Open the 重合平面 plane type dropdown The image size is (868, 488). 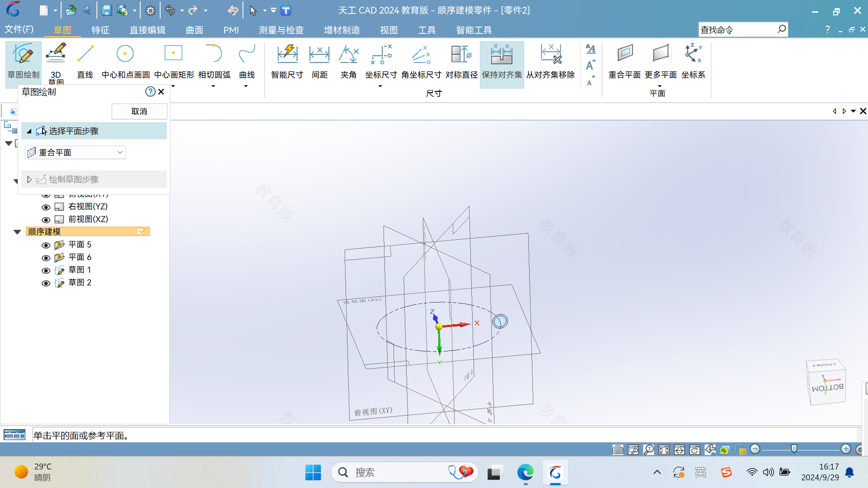(75, 152)
